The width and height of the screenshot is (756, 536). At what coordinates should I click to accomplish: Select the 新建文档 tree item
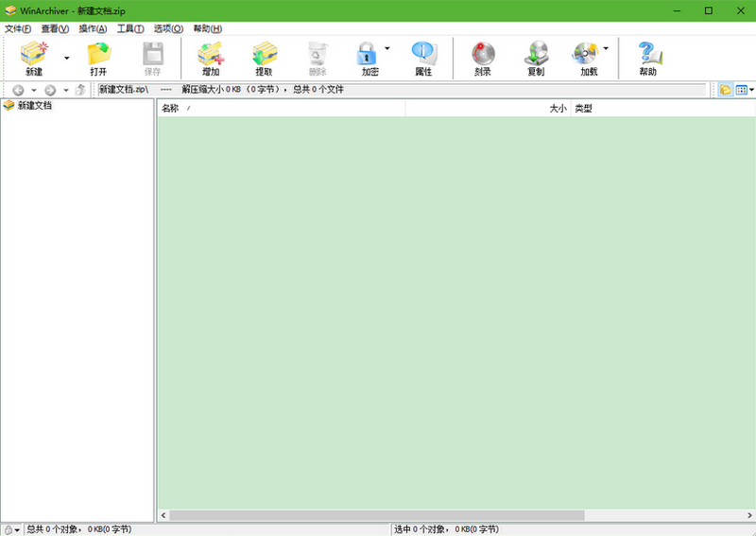35,105
